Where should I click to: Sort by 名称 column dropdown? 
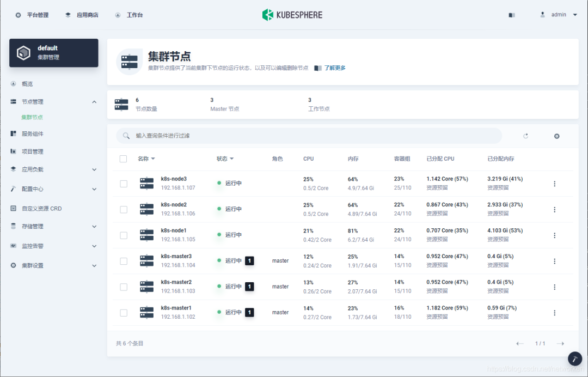point(146,159)
